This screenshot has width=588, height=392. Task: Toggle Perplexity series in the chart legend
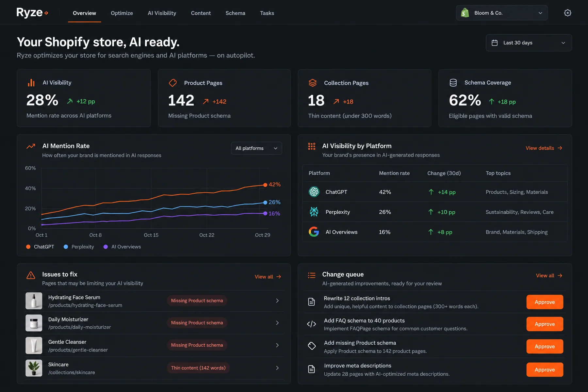(79, 247)
